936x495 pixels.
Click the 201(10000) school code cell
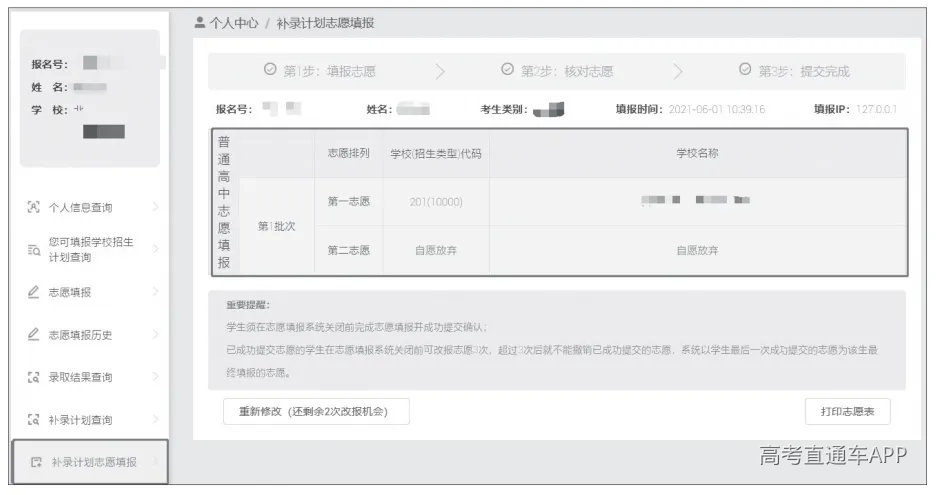pos(436,202)
